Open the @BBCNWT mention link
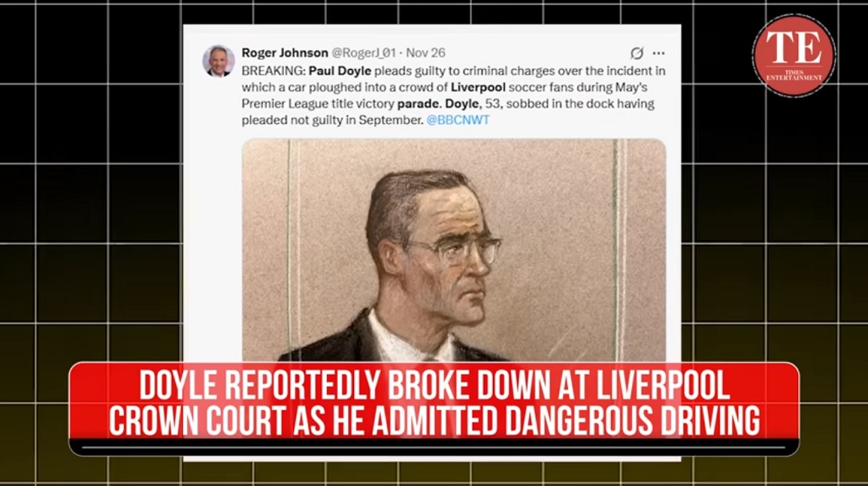Screen dimensions: 868x486 point(458,120)
